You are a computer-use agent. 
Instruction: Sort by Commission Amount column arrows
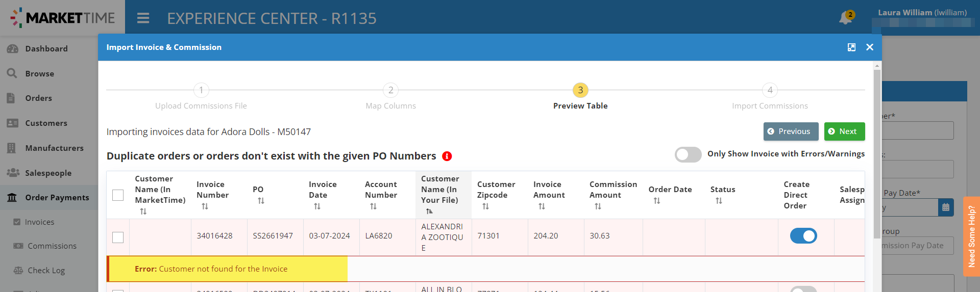point(598,206)
